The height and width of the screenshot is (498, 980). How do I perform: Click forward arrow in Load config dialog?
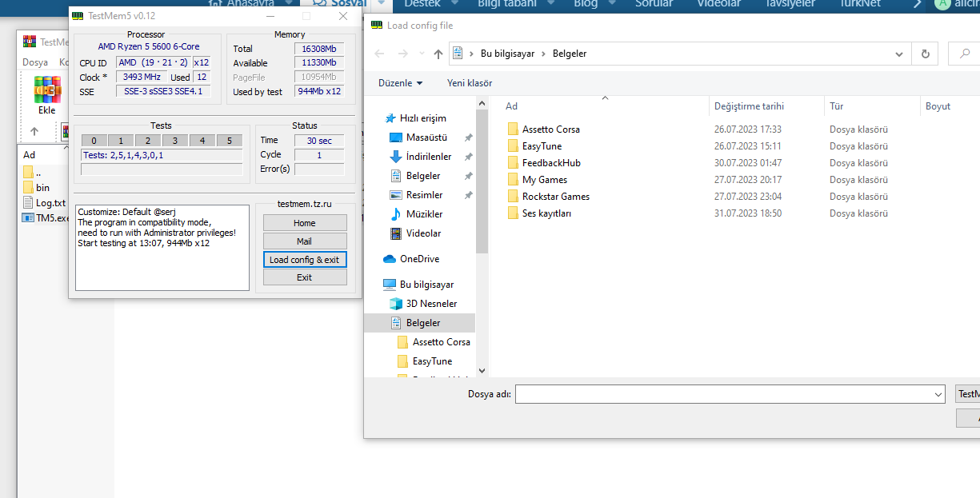click(x=402, y=54)
